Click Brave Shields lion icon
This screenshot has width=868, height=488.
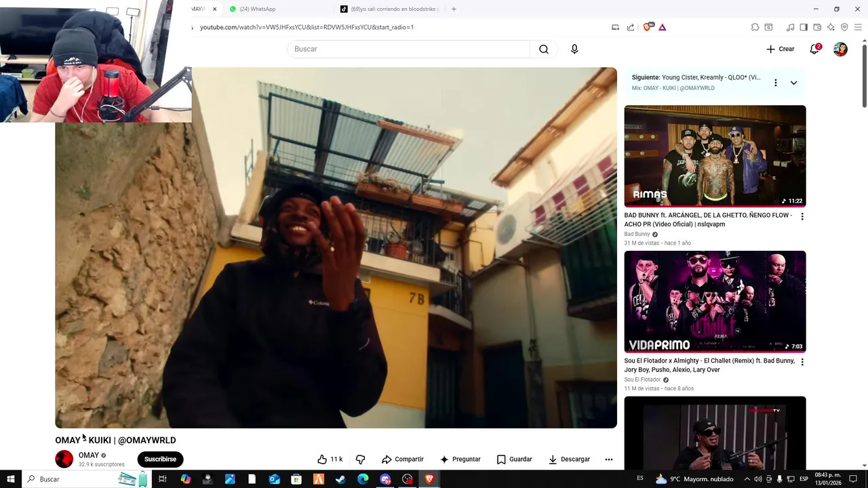coord(647,27)
